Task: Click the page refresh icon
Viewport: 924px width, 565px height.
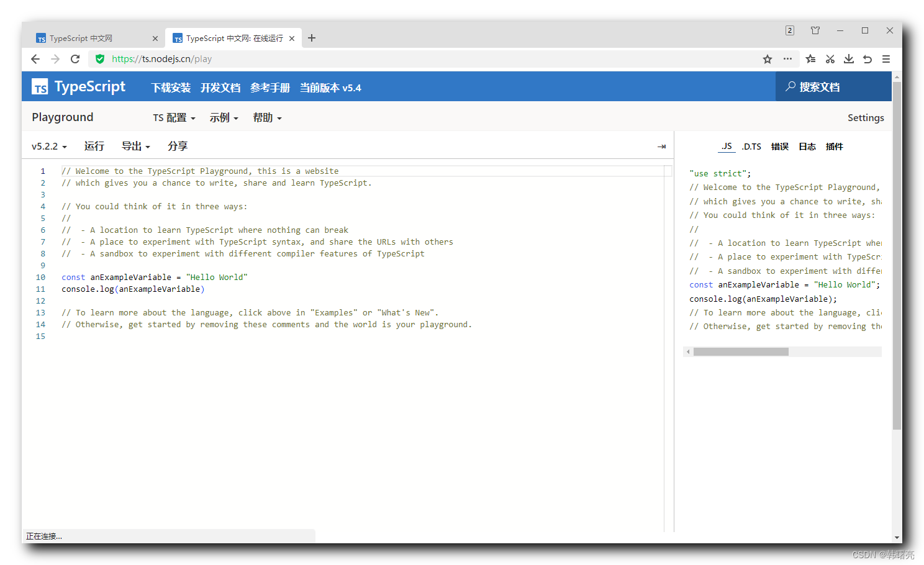Action: tap(75, 59)
